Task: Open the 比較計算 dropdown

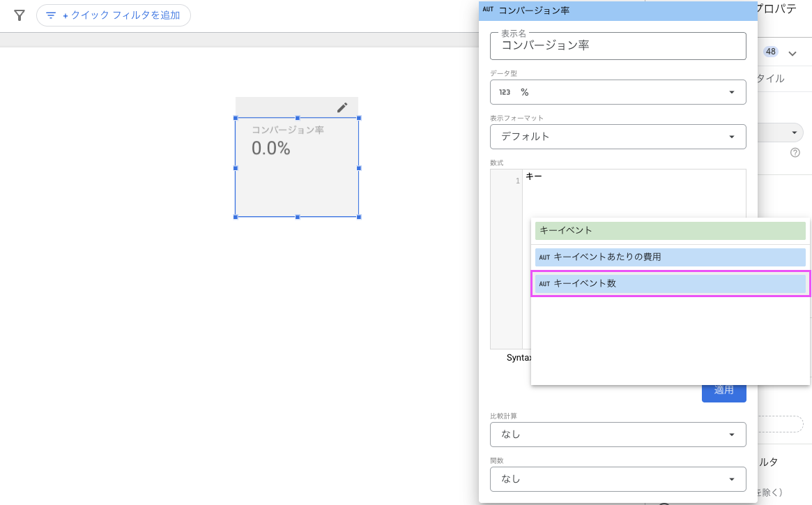Action: pos(618,435)
